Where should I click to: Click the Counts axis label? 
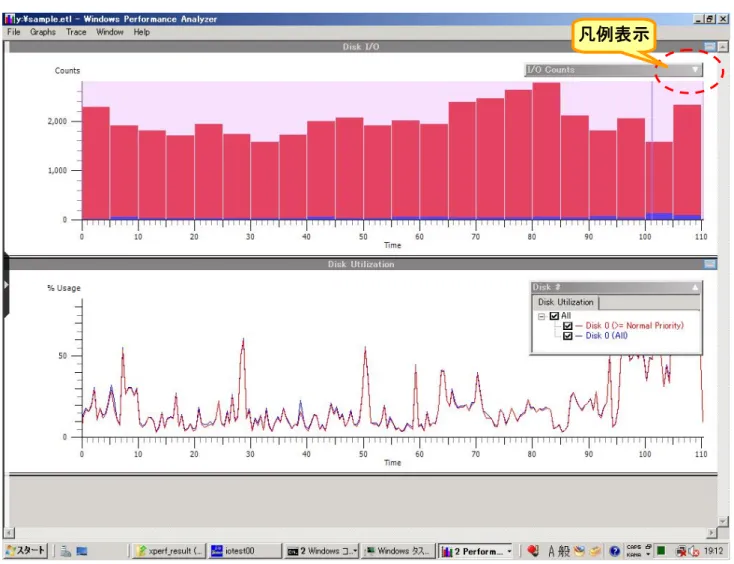[x=67, y=71]
